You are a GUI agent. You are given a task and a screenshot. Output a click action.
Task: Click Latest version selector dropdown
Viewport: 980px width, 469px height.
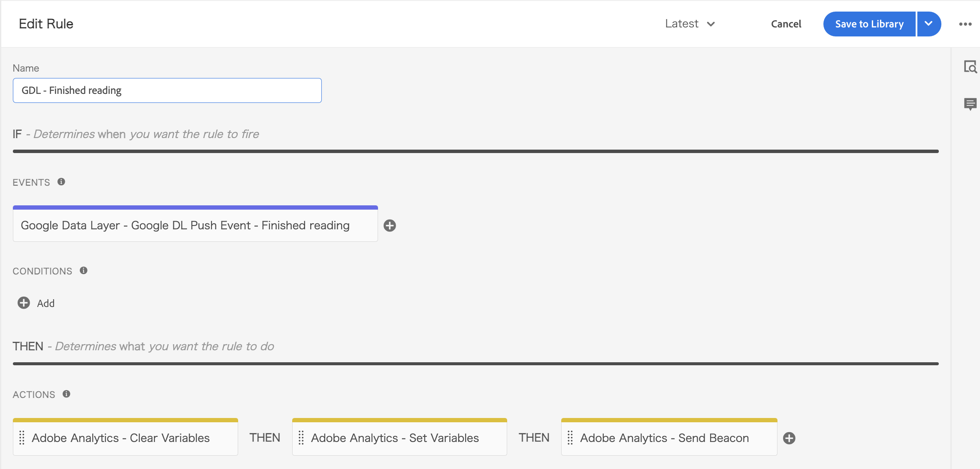(689, 24)
